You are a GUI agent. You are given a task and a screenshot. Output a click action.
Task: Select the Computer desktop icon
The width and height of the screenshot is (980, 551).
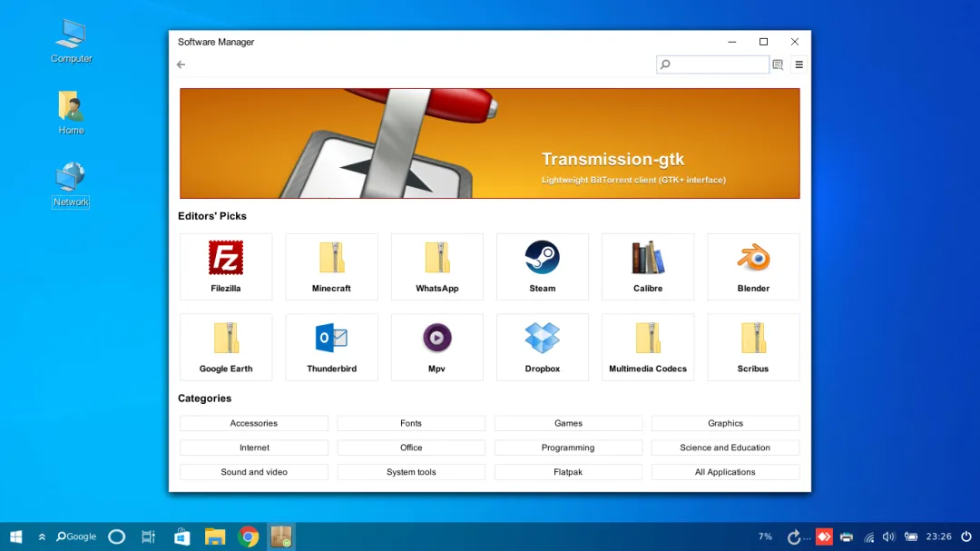point(72,41)
